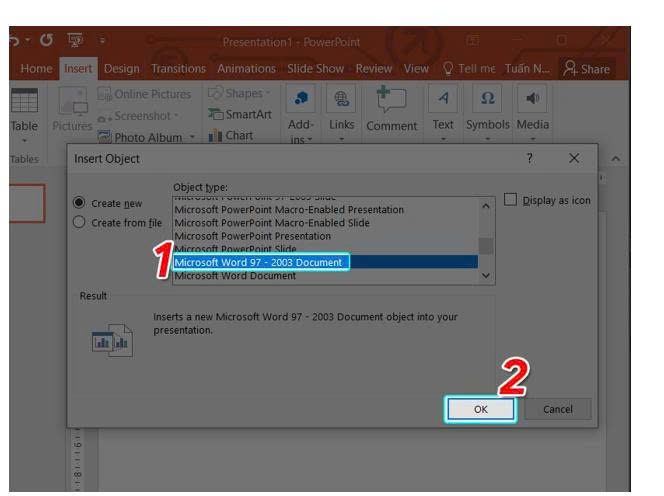Select the Create from file option
The width and height of the screenshot is (664, 496).
pyautogui.click(x=79, y=222)
